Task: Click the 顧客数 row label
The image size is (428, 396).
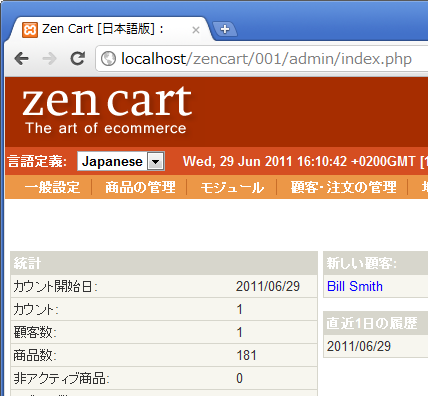Action: pyautogui.click(x=35, y=332)
